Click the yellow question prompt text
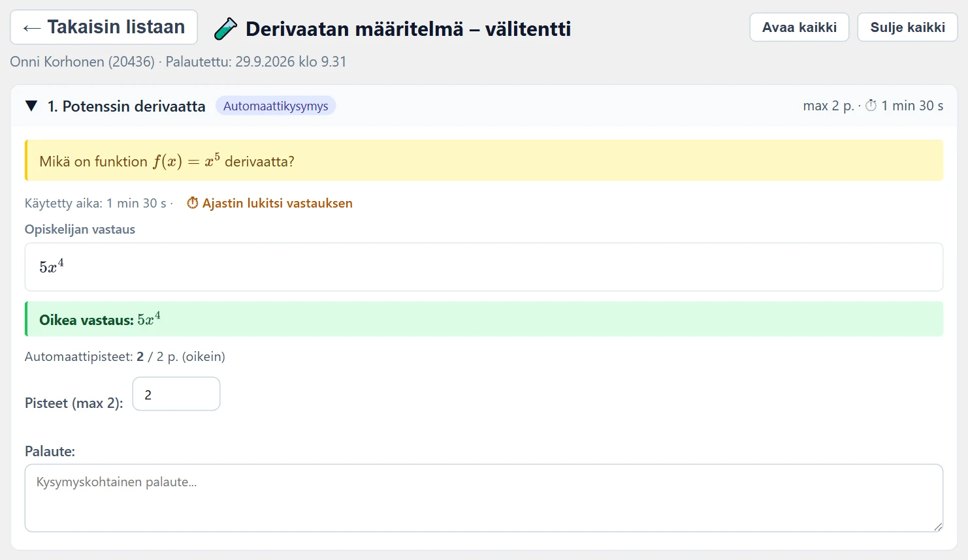The image size is (968, 560). (x=167, y=161)
